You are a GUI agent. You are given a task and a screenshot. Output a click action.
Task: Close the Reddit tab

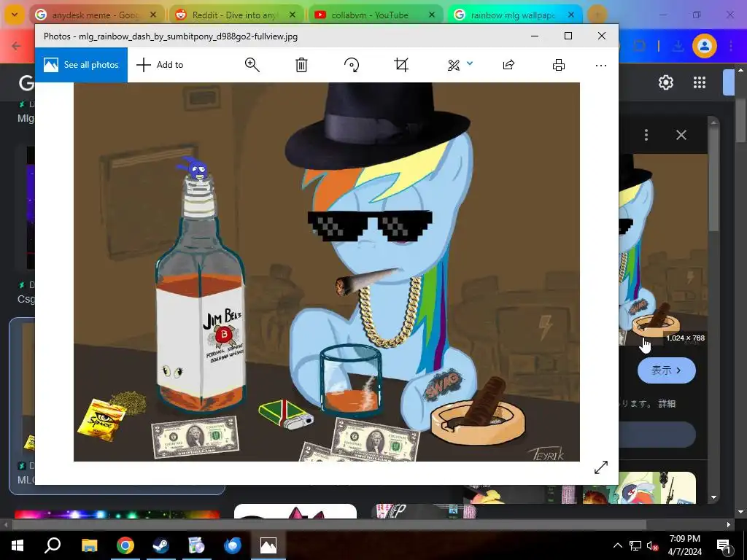point(293,15)
